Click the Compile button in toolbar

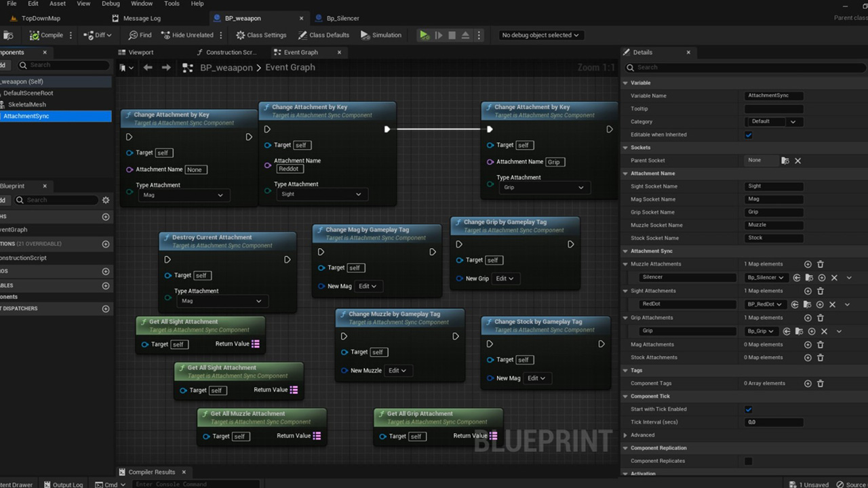46,35
